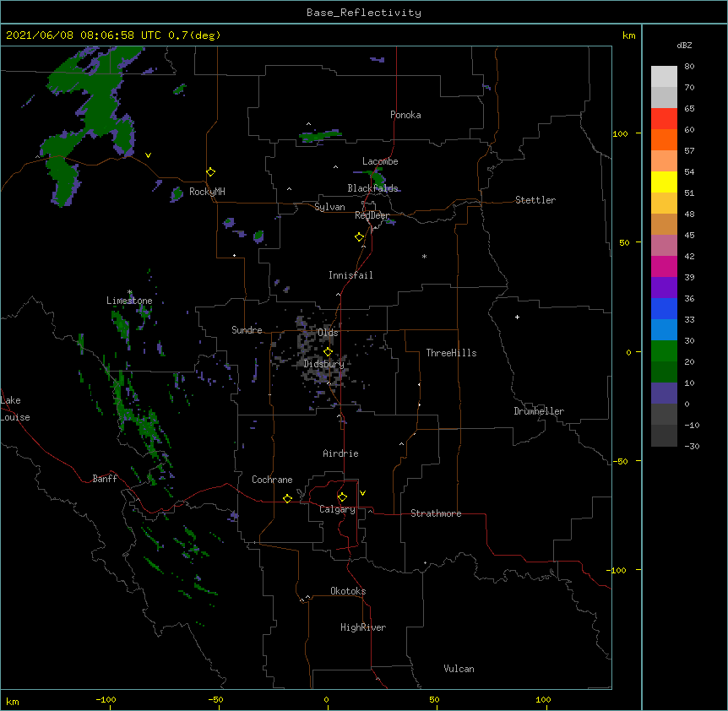Click the Lacombe city label
This screenshot has height=711, width=728.
(x=380, y=161)
